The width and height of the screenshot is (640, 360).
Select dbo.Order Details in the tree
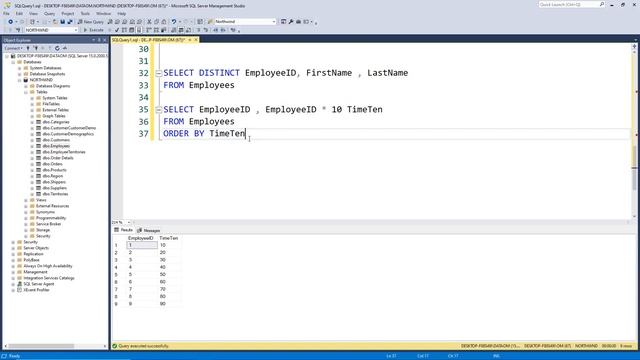pyautogui.click(x=58, y=158)
